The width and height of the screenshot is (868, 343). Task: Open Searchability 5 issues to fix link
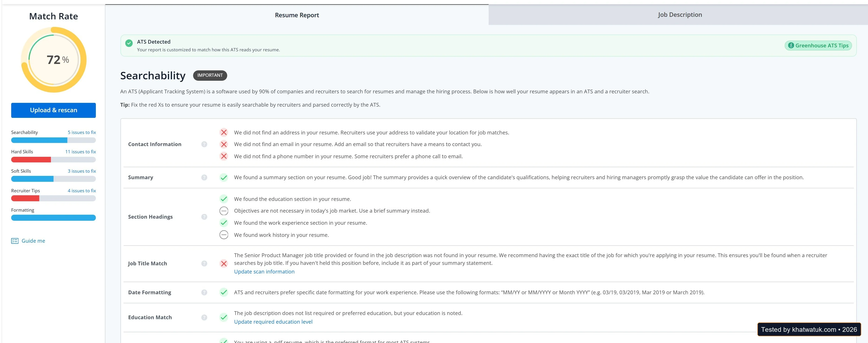point(82,132)
